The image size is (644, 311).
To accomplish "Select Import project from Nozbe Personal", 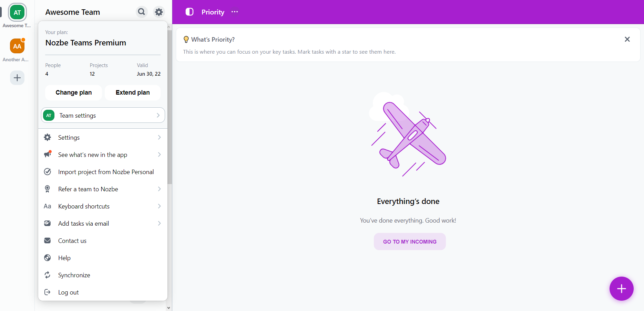I will point(103,172).
